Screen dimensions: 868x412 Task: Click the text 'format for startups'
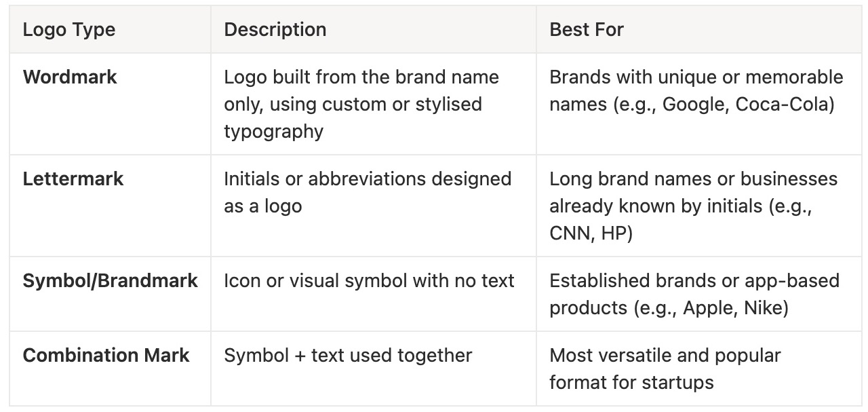pos(631,382)
